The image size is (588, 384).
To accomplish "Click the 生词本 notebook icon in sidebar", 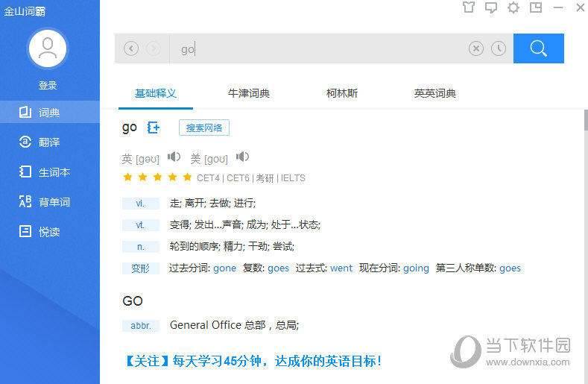I will (x=25, y=171).
